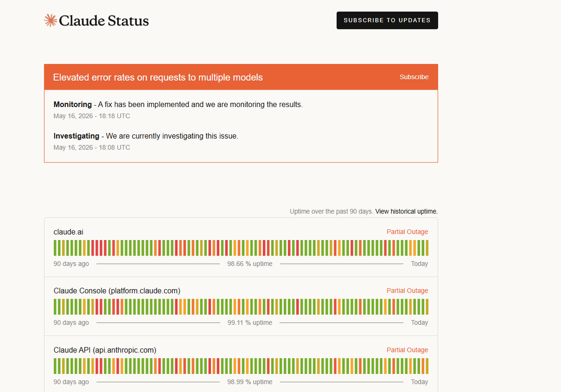Click the claude.ai component name
The width and height of the screenshot is (561, 392).
pyautogui.click(x=69, y=232)
